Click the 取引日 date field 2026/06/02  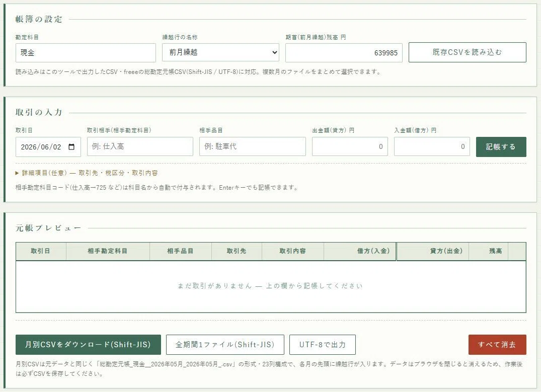[x=48, y=147]
